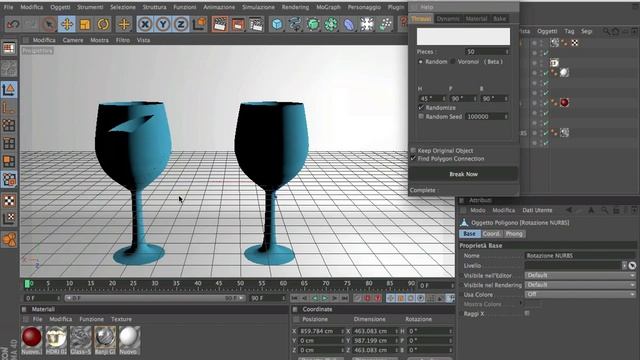Open the Rendering menu
The height and width of the screenshot is (360, 640).
pyautogui.click(x=295, y=7)
